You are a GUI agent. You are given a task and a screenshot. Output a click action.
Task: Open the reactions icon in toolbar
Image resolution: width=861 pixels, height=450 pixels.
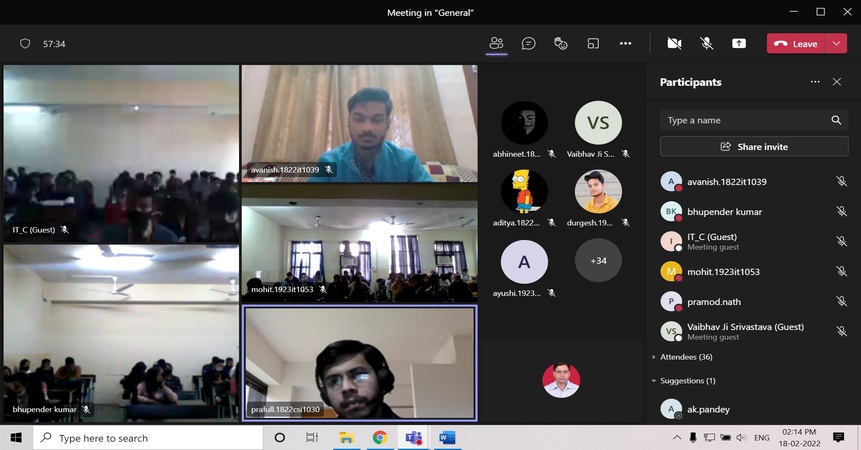point(561,44)
